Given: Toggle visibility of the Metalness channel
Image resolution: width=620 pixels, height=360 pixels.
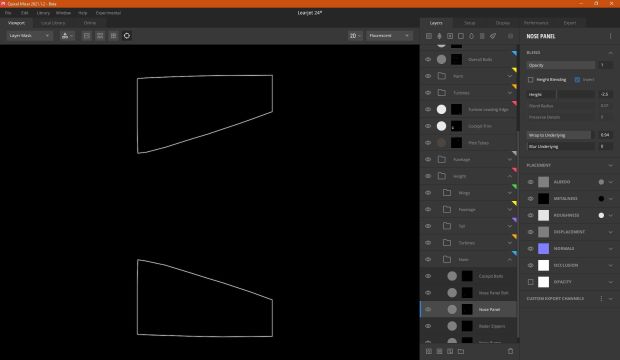Looking at the screenshot, I should point(531,199).
